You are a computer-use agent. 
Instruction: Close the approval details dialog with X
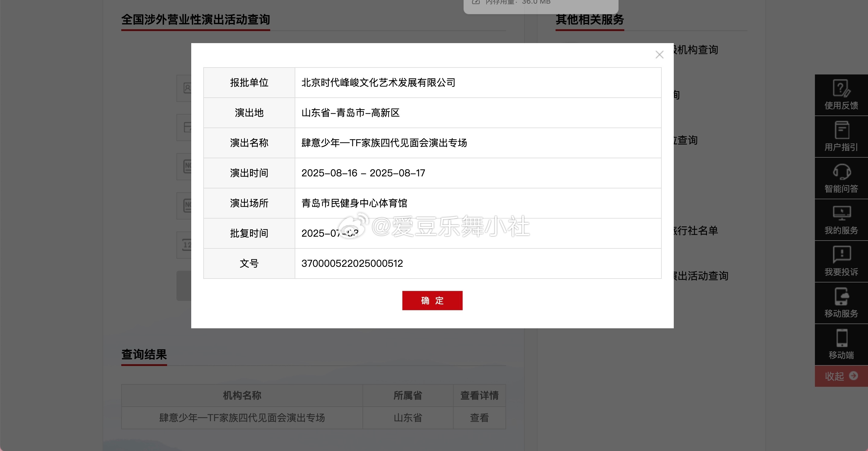(659, 55)
